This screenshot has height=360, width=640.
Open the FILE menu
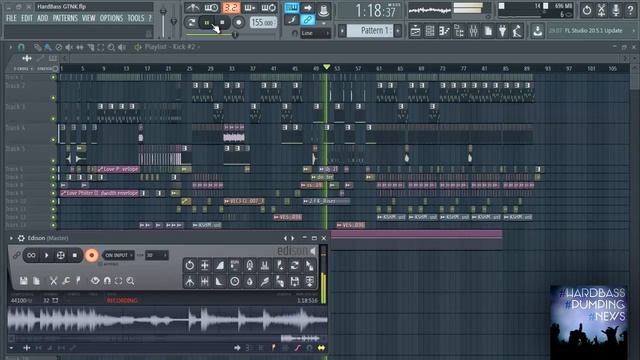[x=11, y=18]
